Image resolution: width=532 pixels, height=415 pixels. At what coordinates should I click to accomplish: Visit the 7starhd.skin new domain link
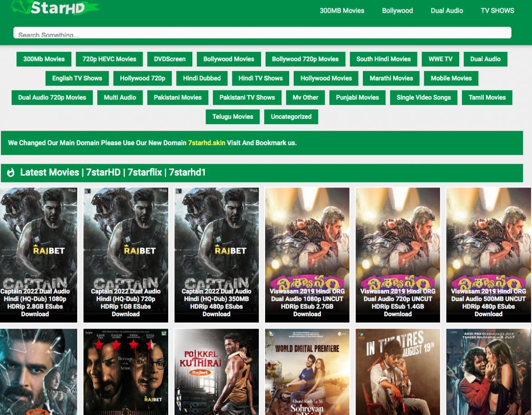[206, 143]
